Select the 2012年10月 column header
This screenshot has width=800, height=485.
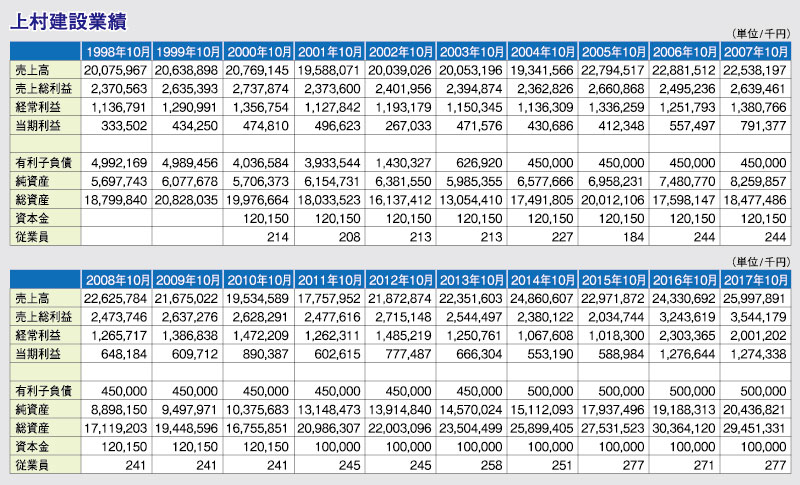[x=400, y=280]
